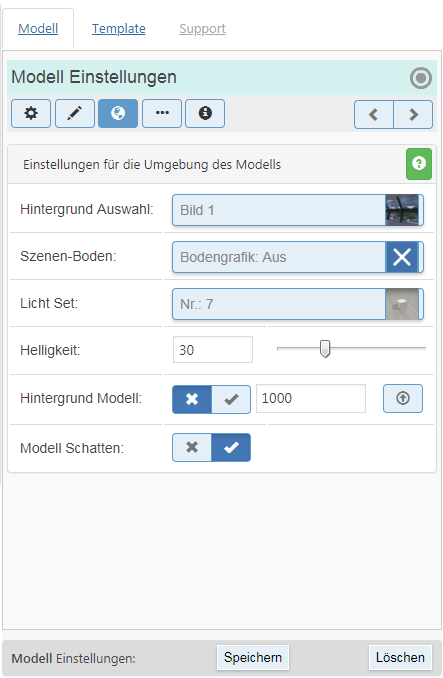Open the gear settings section

(x=31, y=114)
